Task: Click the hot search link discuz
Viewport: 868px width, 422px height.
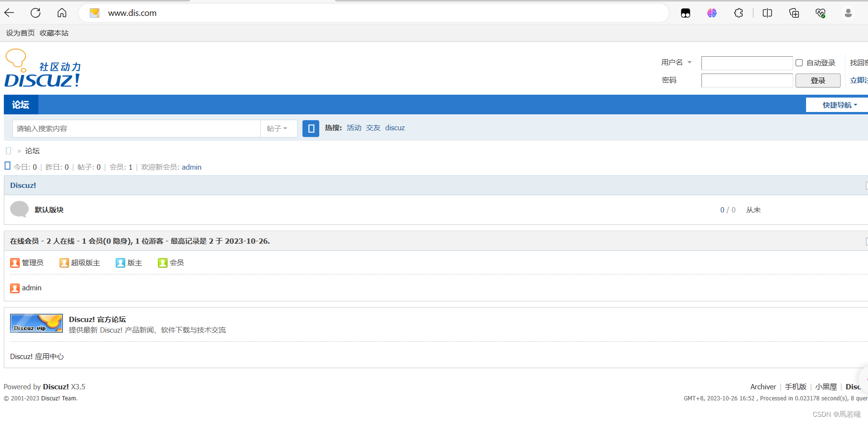Action: (x=395, y=128)
